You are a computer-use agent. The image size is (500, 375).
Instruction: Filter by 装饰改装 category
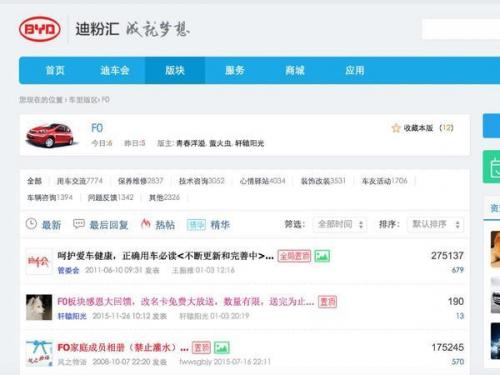tap(323, 181)
